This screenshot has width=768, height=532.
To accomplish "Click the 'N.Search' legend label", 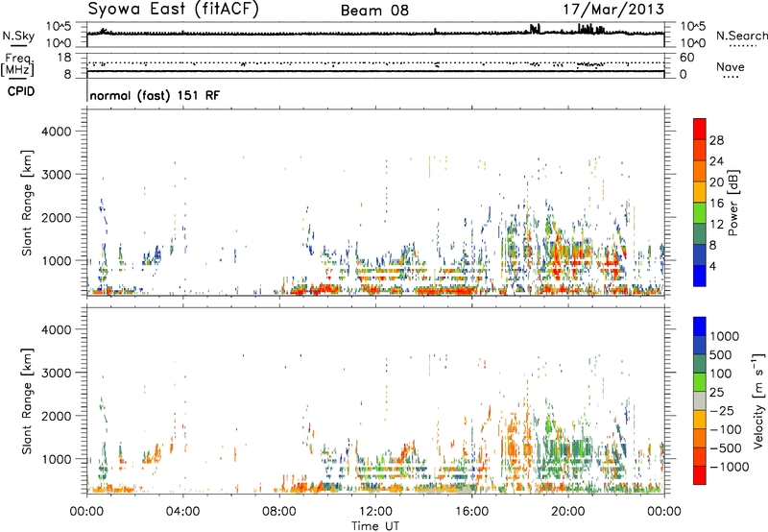I will coord(741,36).
